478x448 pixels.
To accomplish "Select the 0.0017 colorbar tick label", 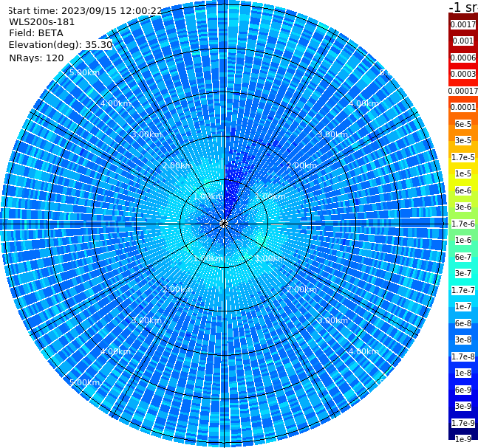I will [x=463, y=24].
